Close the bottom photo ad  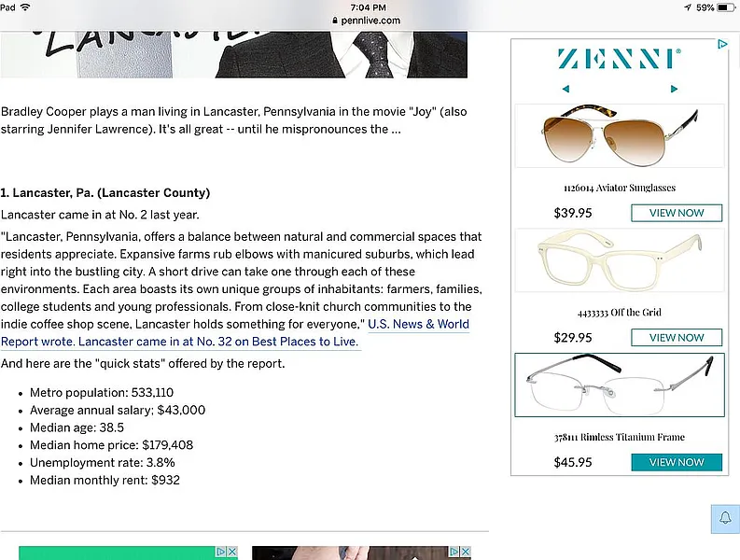pos(465,553)
